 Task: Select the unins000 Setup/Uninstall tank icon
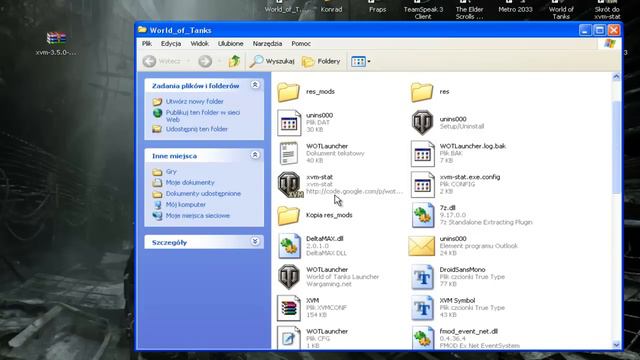(422, 122)
